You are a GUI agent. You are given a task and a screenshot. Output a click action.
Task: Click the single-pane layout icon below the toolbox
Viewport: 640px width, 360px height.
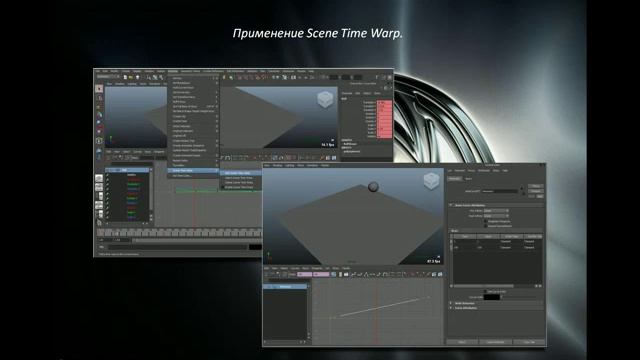coord(99,178)
